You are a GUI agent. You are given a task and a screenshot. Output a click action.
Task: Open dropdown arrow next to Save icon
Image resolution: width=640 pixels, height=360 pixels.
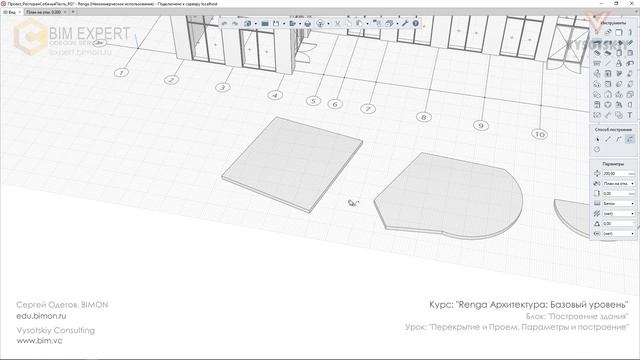(x=284, y=24)
